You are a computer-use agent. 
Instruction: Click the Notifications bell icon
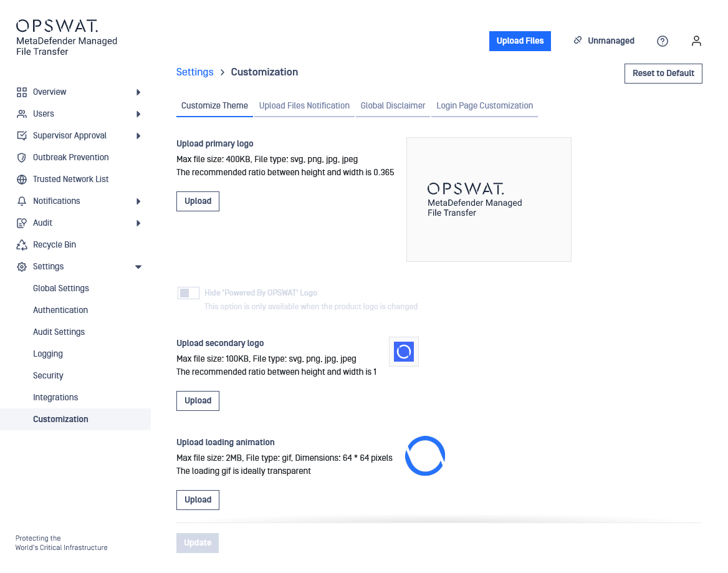[21, 201]
